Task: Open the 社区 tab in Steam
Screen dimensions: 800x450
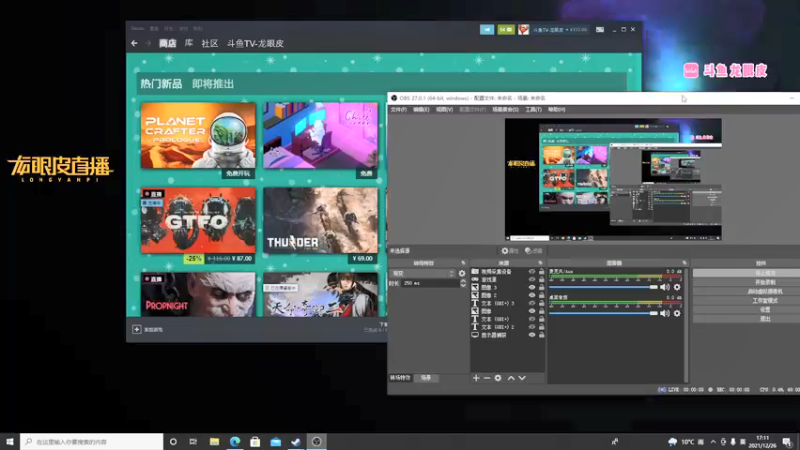Action: (210, 43)
